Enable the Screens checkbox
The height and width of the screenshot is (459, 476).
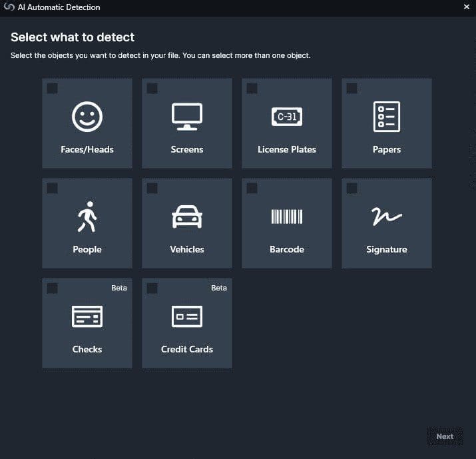(x=152, y=89)
